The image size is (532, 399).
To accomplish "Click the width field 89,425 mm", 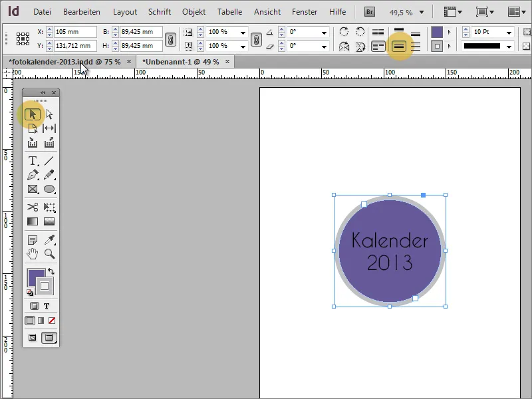I will point(141,32).
